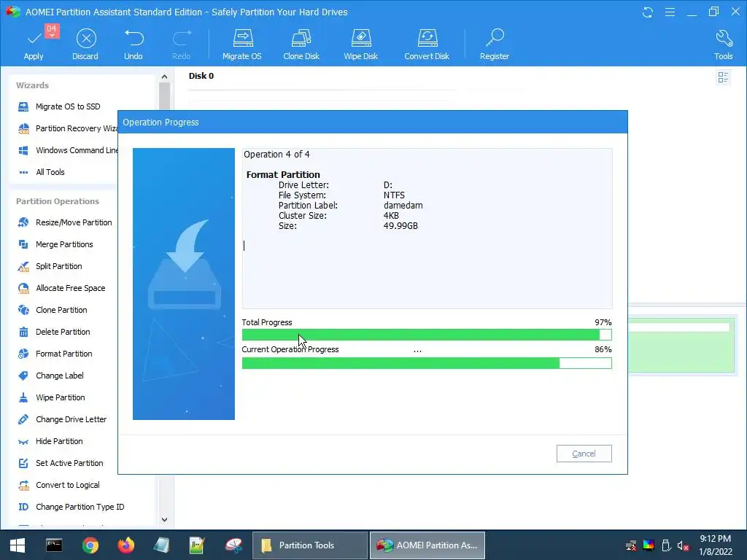
Task: Switch to Partition Tools taskbar window
Action: click(x=309, y=545)
